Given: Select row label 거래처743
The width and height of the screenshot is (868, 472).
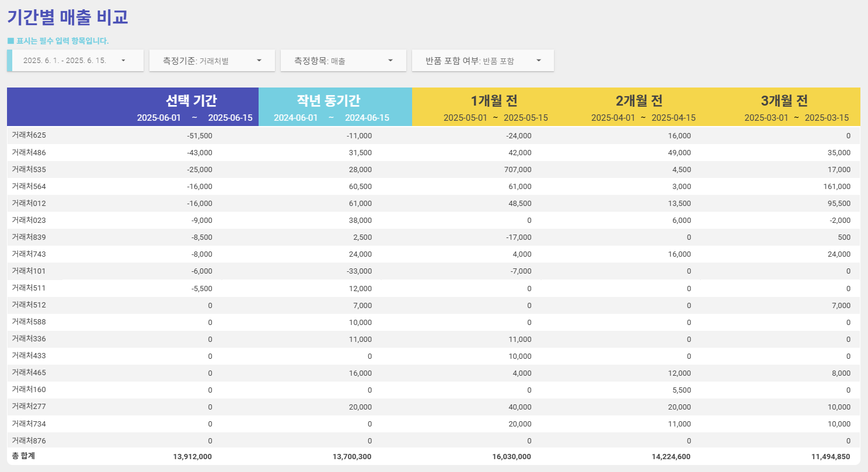Looking at the screenshot, I should [x=29, y=254].
